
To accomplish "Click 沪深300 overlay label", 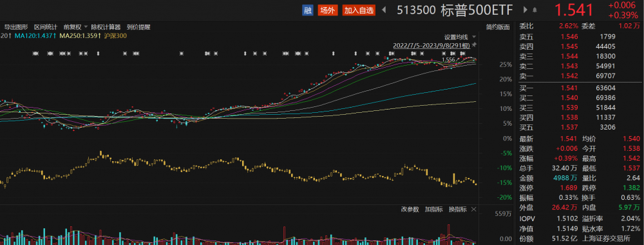I will coord(115,35).
